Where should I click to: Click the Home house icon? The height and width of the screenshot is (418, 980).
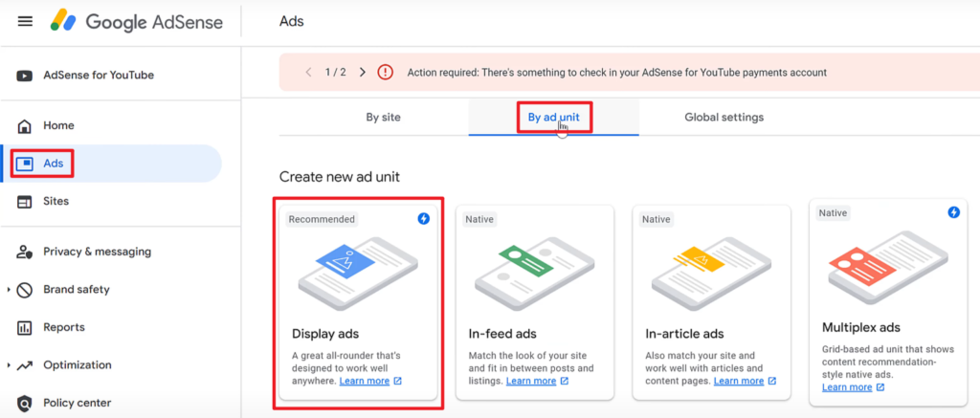[24, 126]
